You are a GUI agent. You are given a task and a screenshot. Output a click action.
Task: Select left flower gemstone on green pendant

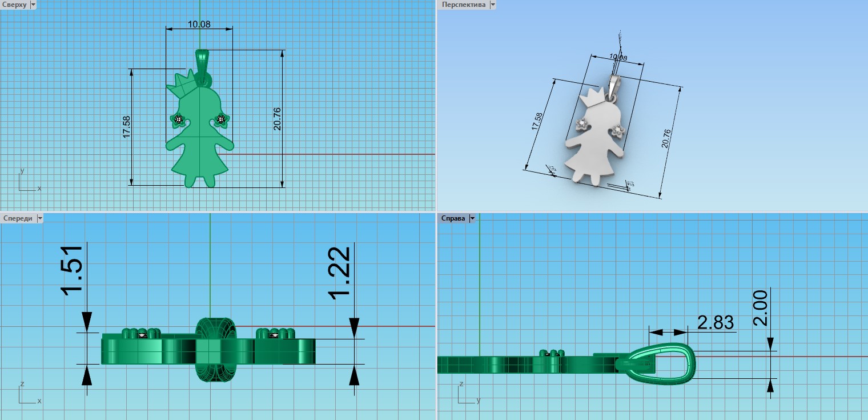(x=179, y=119)
